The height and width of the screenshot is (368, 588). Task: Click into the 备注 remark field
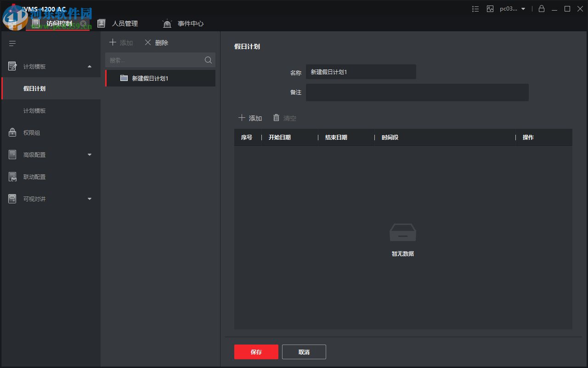coord(417,92)
